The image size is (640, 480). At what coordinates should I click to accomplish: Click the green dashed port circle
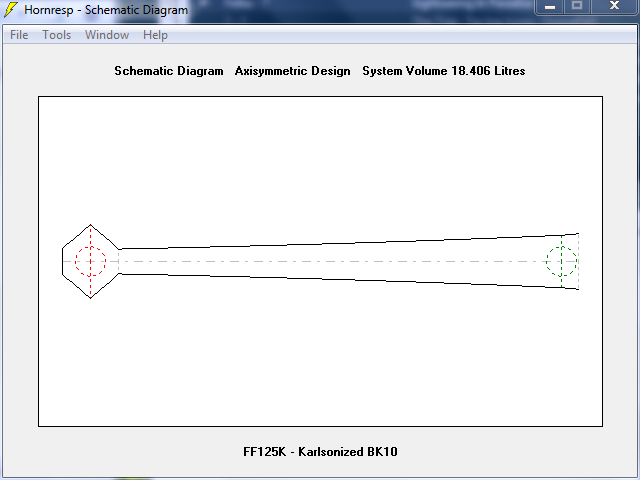(x=561, y=261)
